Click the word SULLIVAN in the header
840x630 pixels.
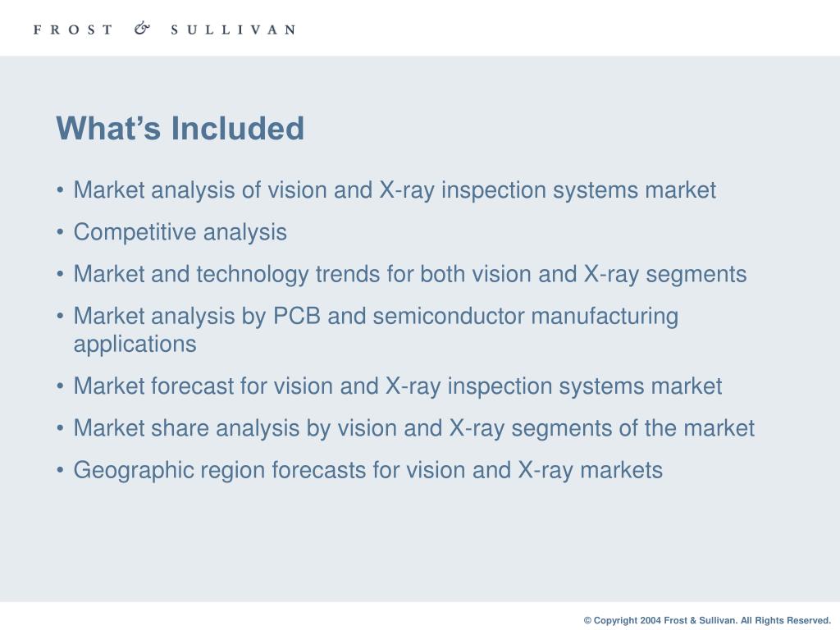click(x=233, y=30)
